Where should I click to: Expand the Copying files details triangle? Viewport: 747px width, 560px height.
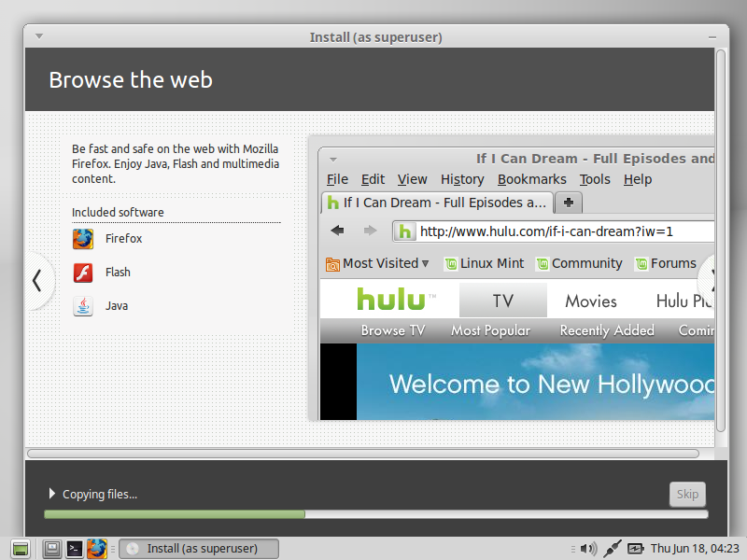tap(52, 494)
